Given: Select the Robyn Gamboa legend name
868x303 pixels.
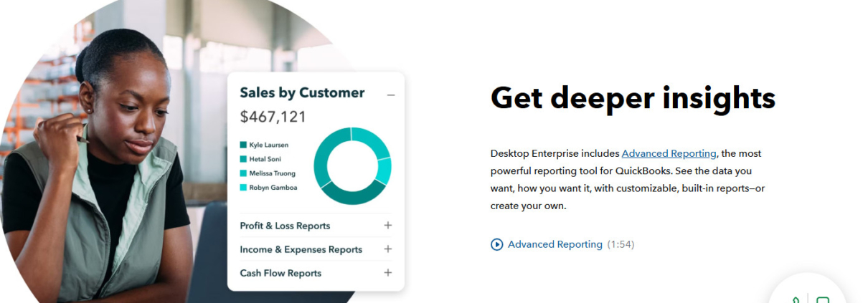Looking at the screenshot, I should [273, 188].
